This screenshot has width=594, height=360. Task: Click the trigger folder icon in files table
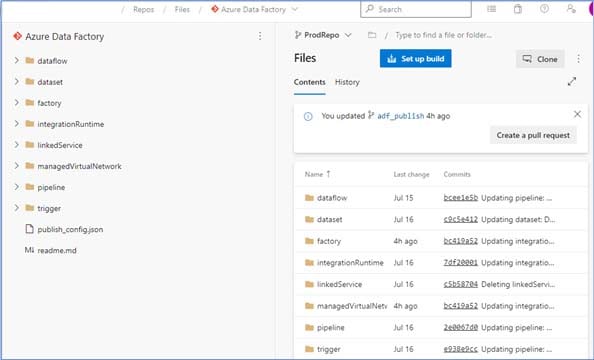coord(310,349)
